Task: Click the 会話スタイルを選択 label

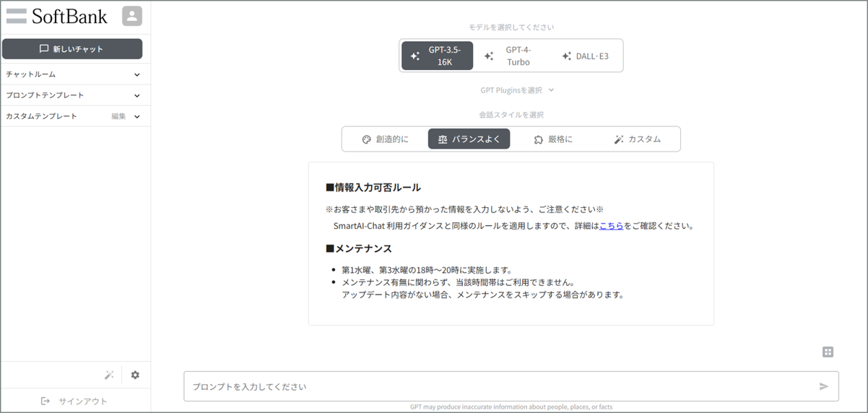Action: (x=511, y=115)
